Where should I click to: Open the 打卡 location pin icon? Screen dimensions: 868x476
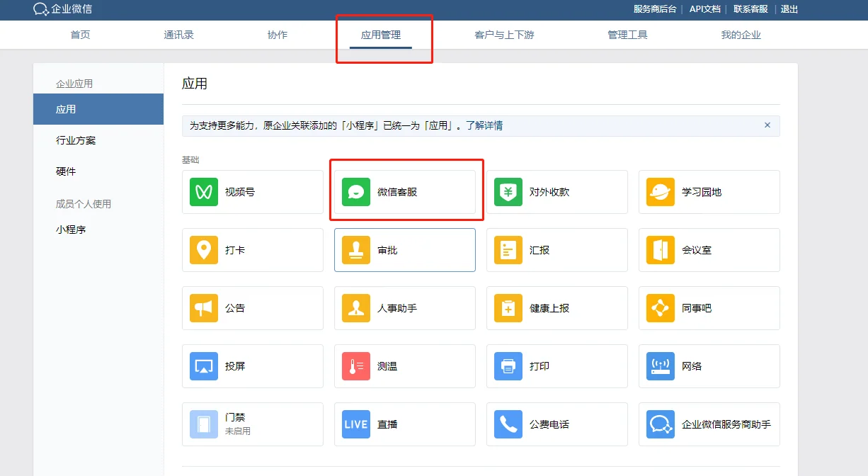[204, 250]
